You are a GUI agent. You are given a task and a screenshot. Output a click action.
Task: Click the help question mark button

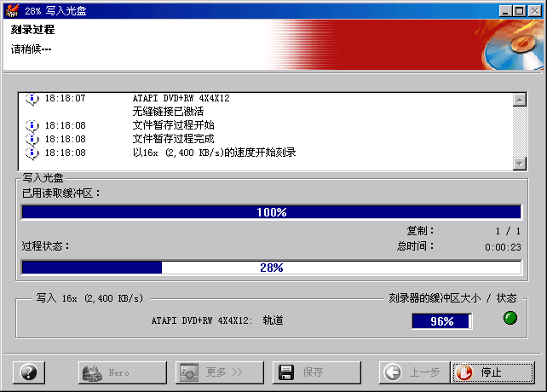30,372
